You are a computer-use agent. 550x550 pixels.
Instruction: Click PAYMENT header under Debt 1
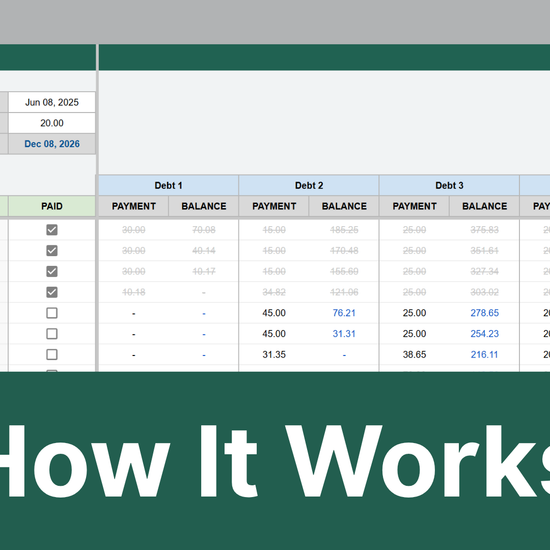(x=134, y=206)
